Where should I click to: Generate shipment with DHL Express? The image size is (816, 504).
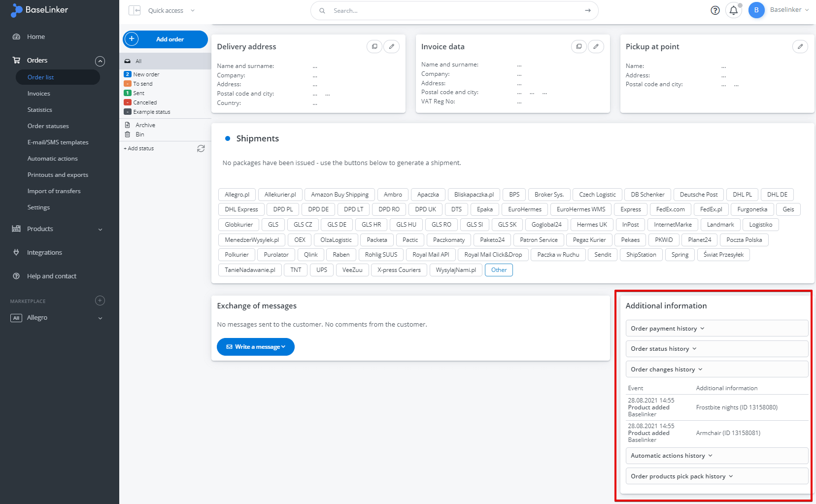pyautogui.click(x=241, y=209)
